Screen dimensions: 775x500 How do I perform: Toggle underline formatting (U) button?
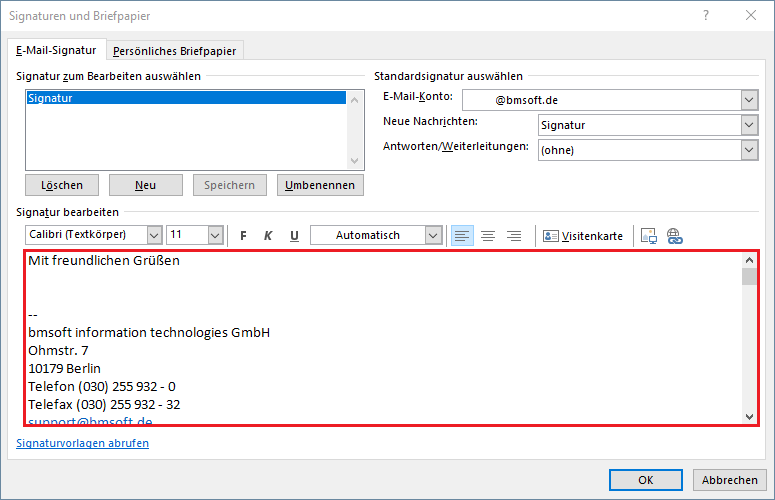point(294,236)
